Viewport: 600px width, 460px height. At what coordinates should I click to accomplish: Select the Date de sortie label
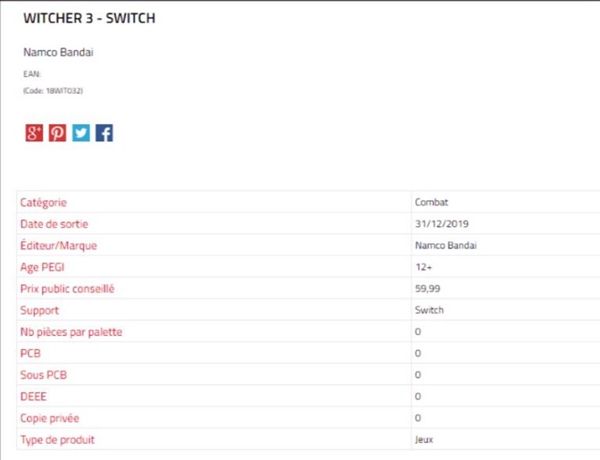click(x=54, y=224)
